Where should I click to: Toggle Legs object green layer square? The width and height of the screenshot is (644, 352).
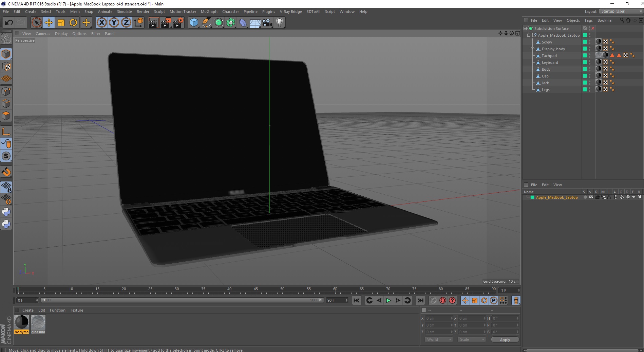click(x=585, y=89)
